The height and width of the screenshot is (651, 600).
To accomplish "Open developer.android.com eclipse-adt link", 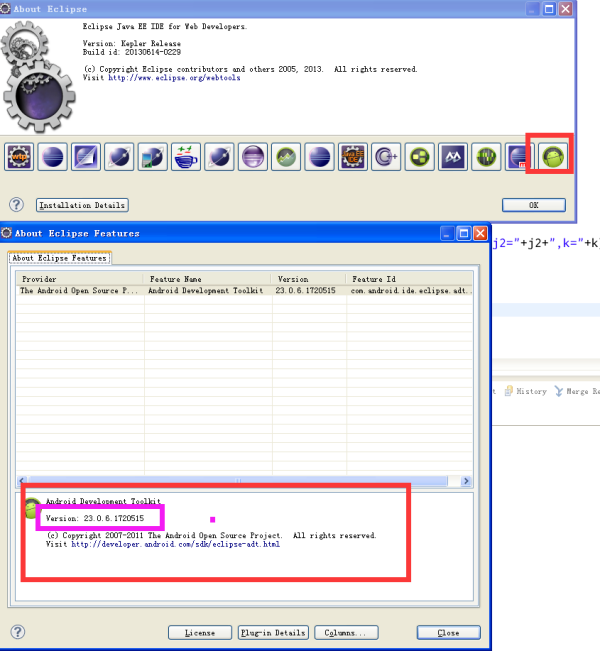I will tap(175, 544).
